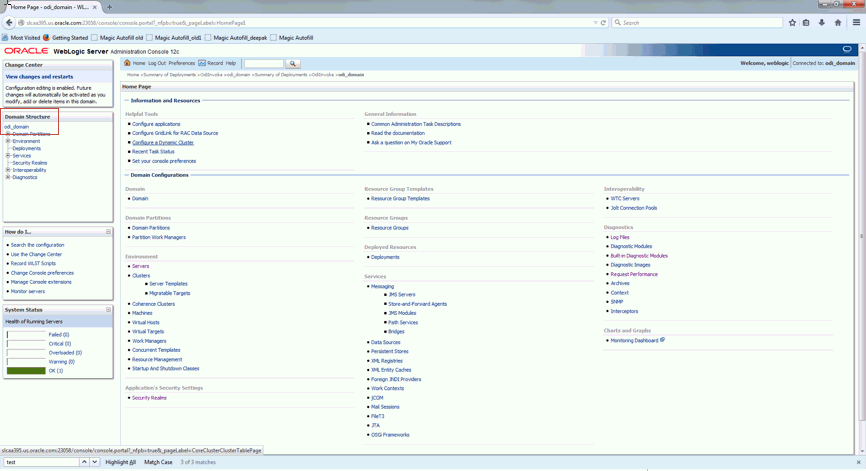
Task: Click the console Home house icon
Action: click(128, 63)
